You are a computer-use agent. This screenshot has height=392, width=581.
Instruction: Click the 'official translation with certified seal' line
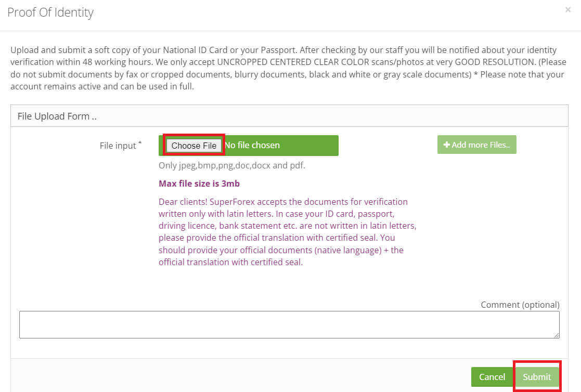tap(230, 262)
